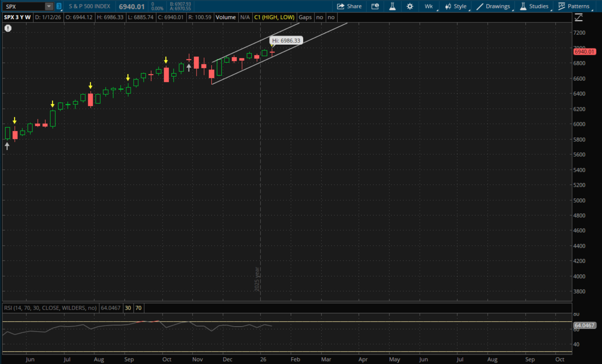Expand the SPX symbol dropdown arrow
The height and width of the screenshot is (364, 602).
point(49,6)
